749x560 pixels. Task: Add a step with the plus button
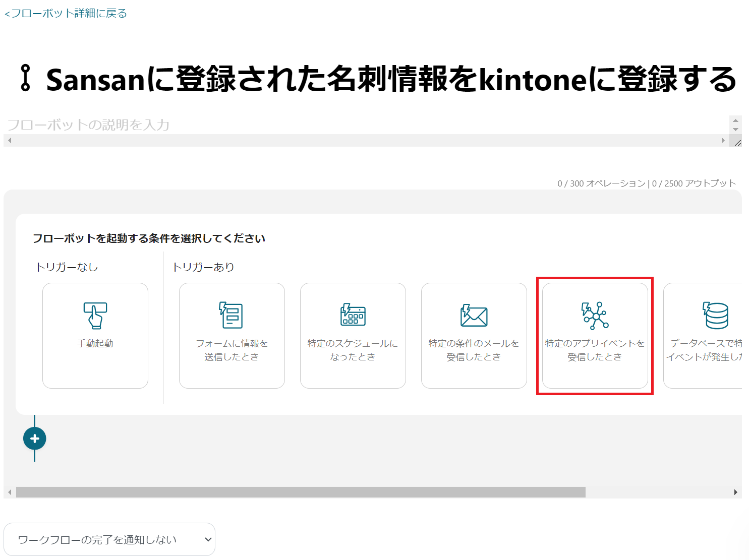pyautogui.click(x=35, y=439)
